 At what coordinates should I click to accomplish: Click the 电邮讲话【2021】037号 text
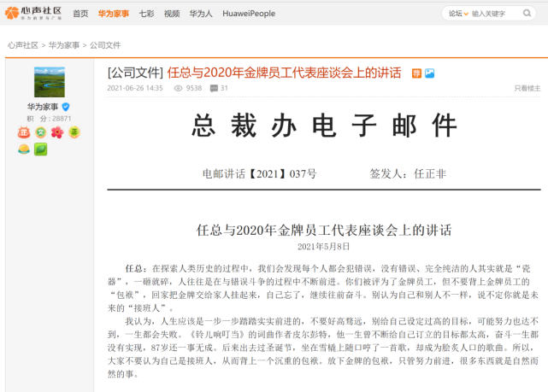tap(260, 174)
